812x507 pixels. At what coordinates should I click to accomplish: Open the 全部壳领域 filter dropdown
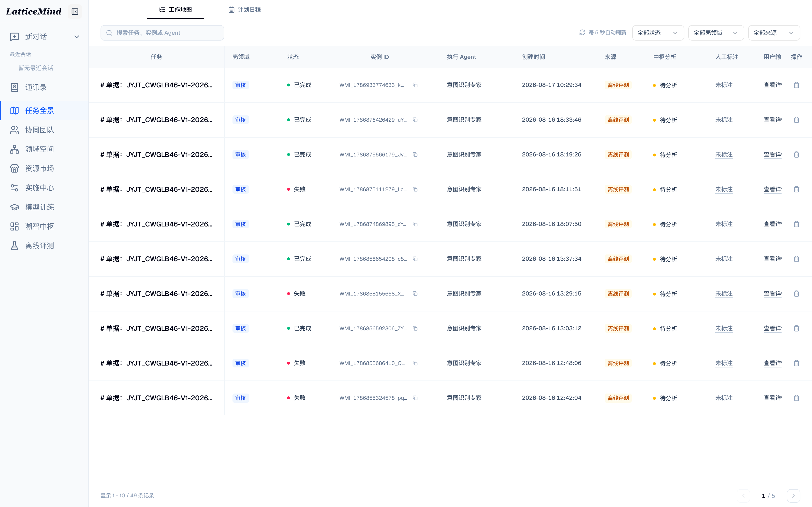point(716,33)
